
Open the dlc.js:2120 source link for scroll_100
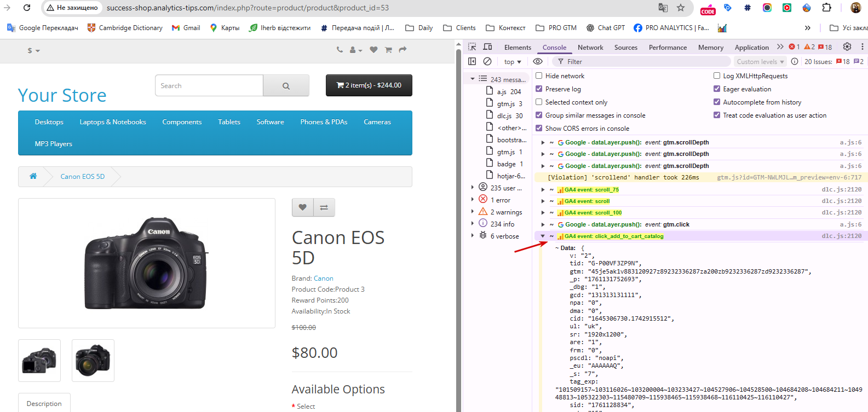(x=841, y=213)
